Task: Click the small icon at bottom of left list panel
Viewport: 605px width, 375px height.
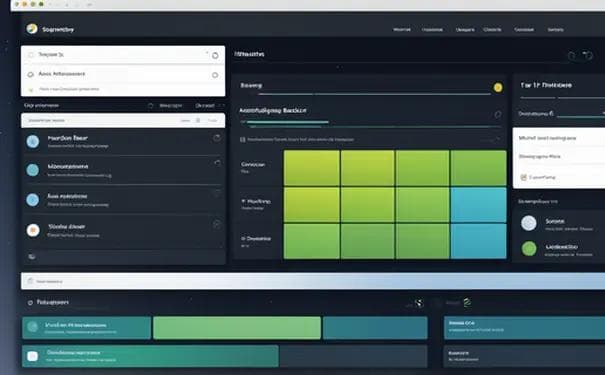Action: [32, 256]
